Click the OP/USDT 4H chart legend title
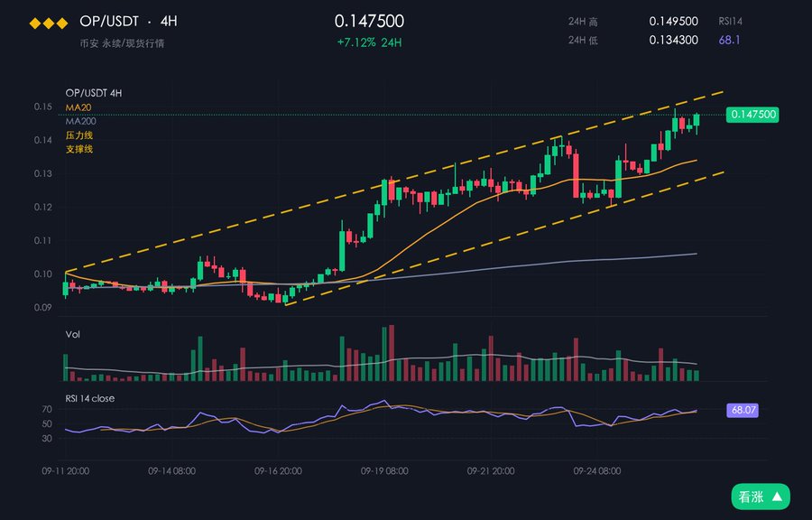The width and height of the screenshot is (812, 520). coord(94,93)
